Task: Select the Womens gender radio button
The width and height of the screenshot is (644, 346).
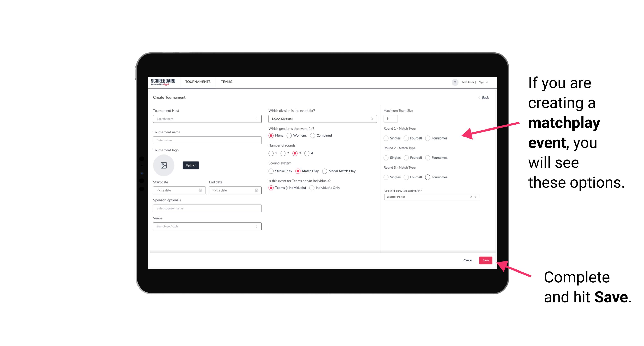Action: pos(289,135)
